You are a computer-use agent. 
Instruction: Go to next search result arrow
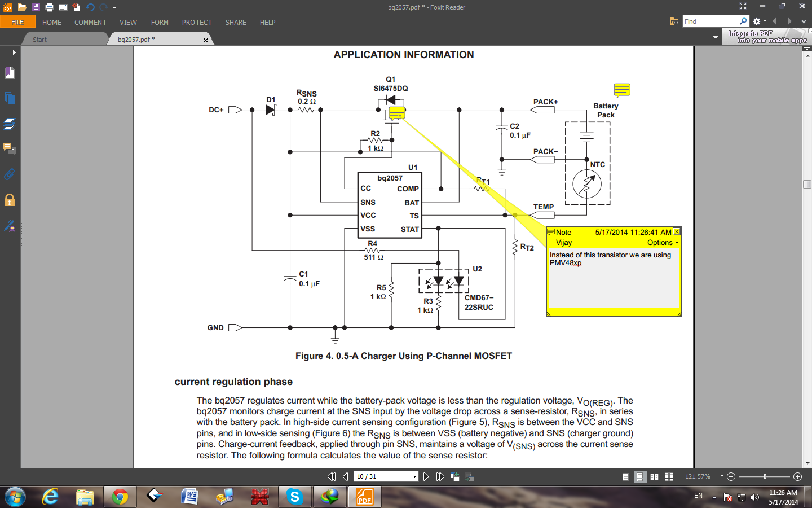[x=789, y=21]
